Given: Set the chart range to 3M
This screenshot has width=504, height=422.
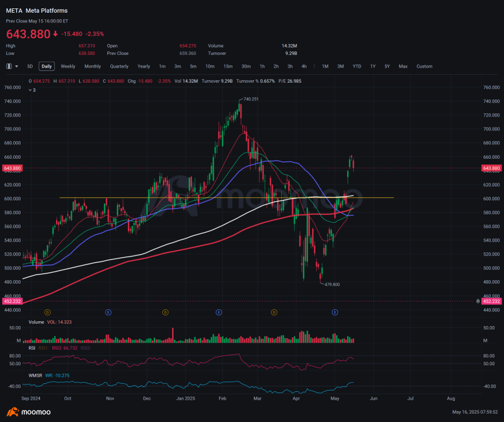Looking at the screenshot, I should coord(340,66).
